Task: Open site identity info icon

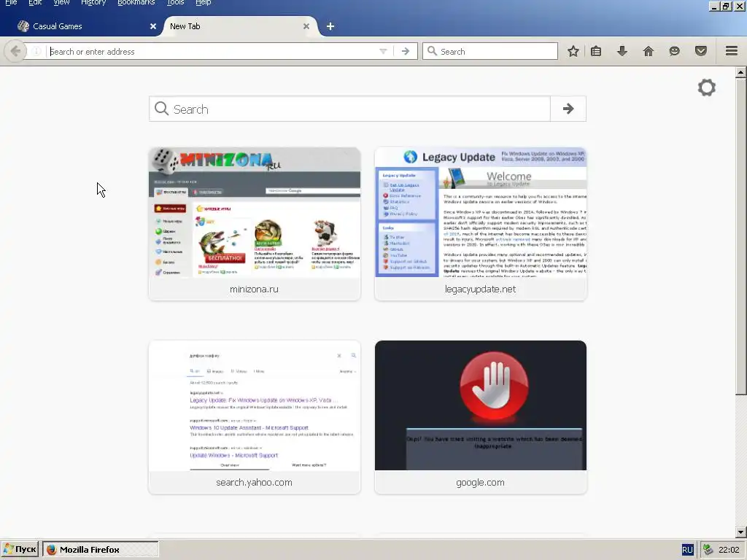Action: coord(36,51)
